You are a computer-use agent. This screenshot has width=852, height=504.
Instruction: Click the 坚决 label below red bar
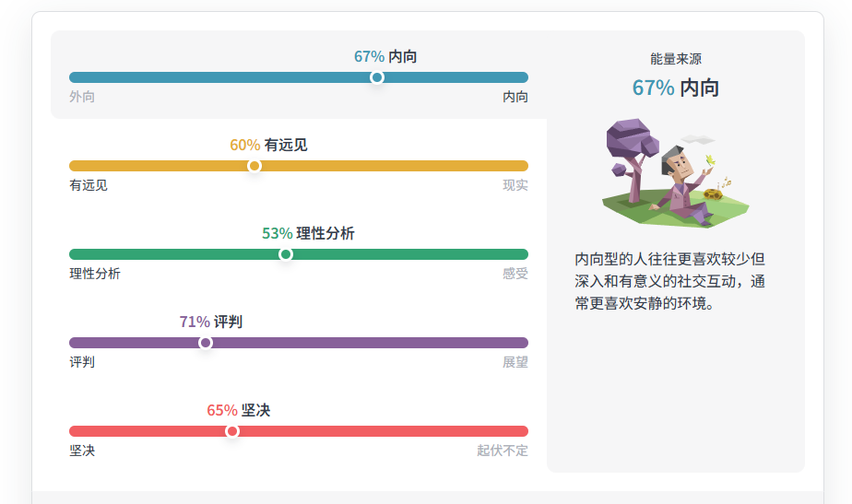82,451
